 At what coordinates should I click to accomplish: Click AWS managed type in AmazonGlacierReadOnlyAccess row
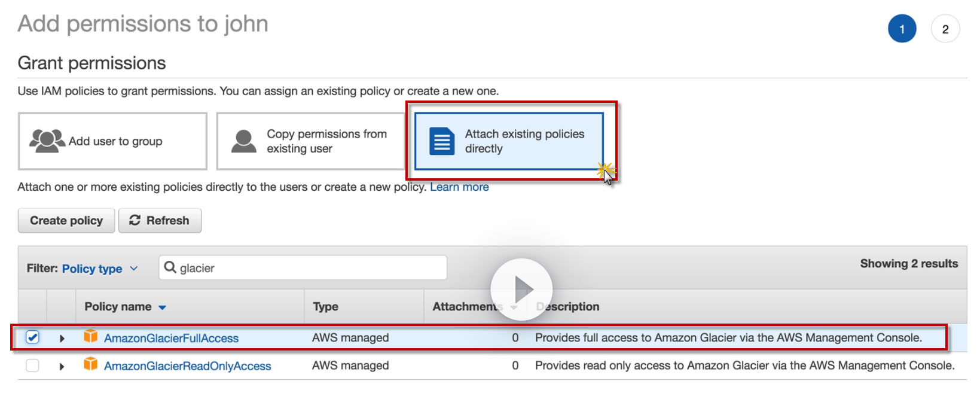click(350, 366)
